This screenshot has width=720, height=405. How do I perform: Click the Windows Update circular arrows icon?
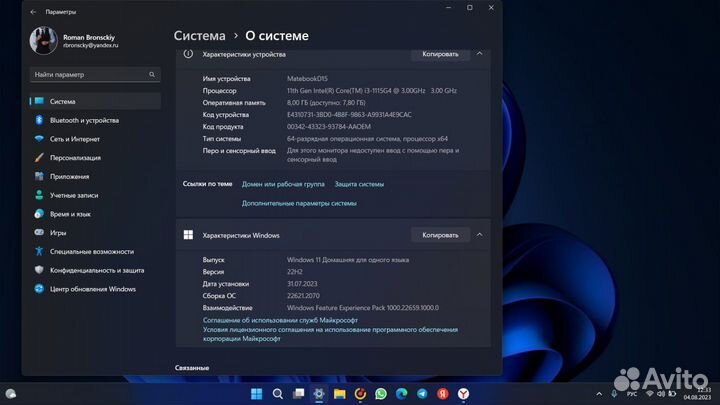tap(39, 289)
